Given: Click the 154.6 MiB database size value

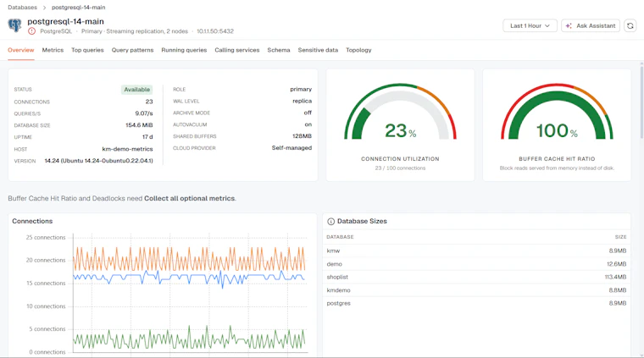Looking at the screenshot, I should tap(139, 125).
